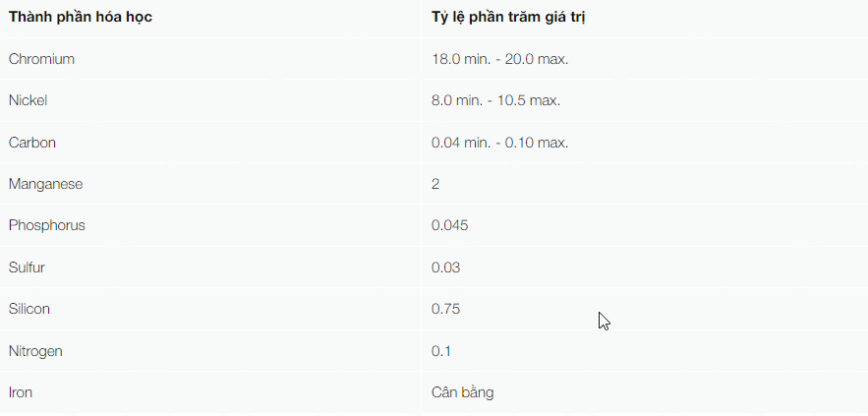Click the Thành phần hóa học column header

pyautogui.click(x=81, y=17)
